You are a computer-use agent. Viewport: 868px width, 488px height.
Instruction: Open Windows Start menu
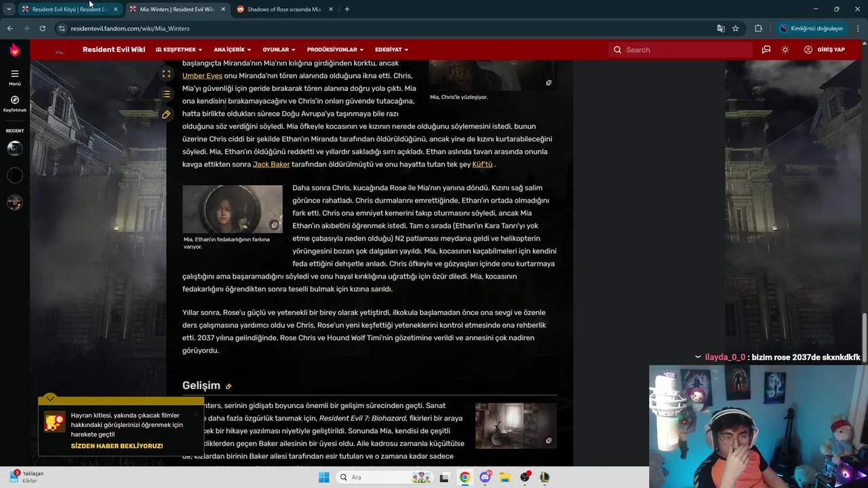[x=324, y=477]
